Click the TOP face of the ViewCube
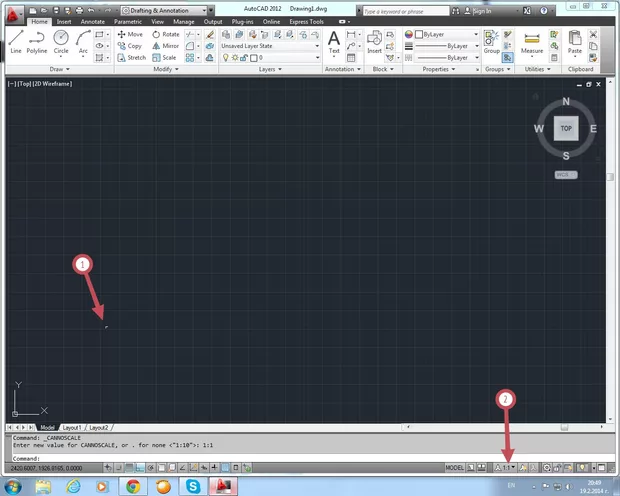Viewport: 620px width, 496px height. pyautogui.click(x=566, y=129)
